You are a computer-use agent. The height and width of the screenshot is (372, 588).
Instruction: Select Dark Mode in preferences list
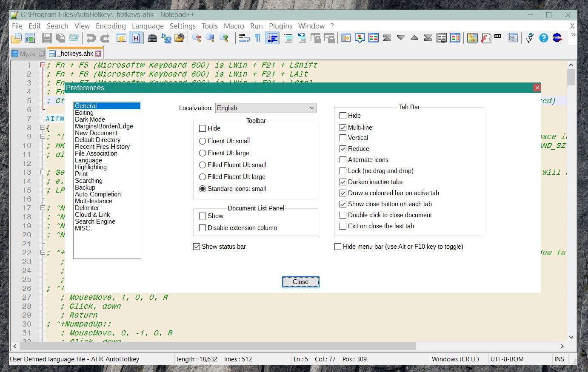tap(90, 119)
